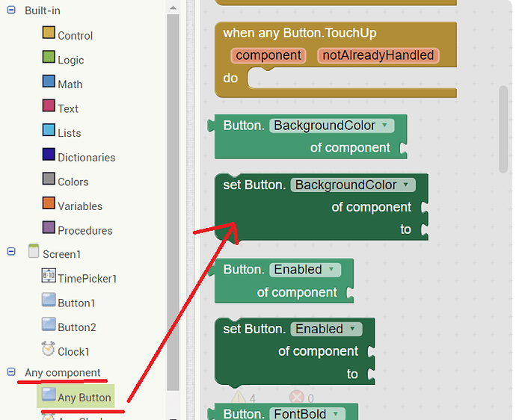519x420 pixels.
Task: Select Clock1 component label
Action: point(73,352)
